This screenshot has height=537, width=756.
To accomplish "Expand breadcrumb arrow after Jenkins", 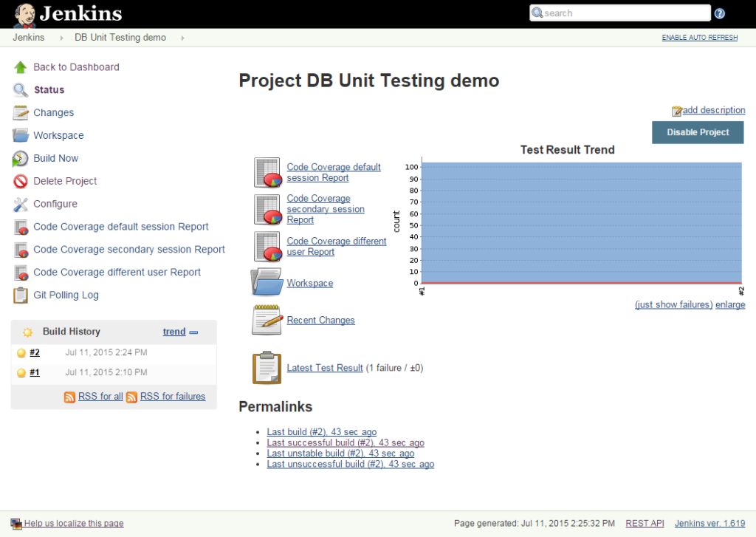I will click(x=62, y=38).
